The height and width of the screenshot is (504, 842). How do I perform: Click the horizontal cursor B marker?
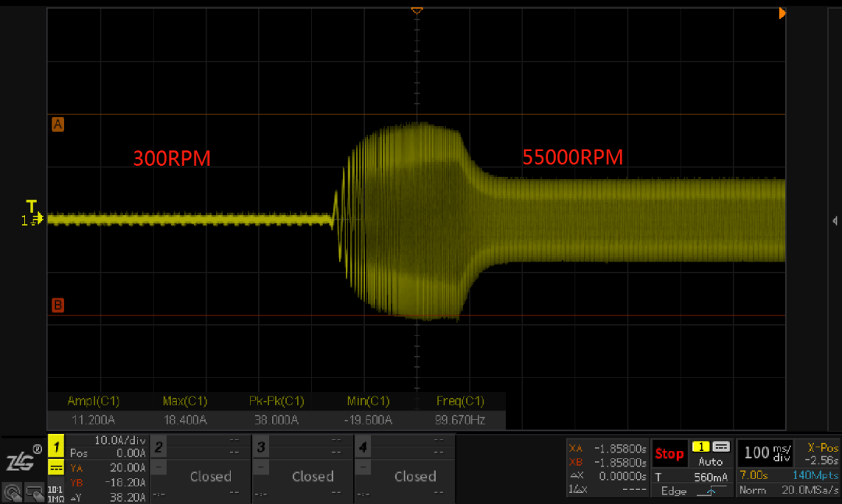58,305
